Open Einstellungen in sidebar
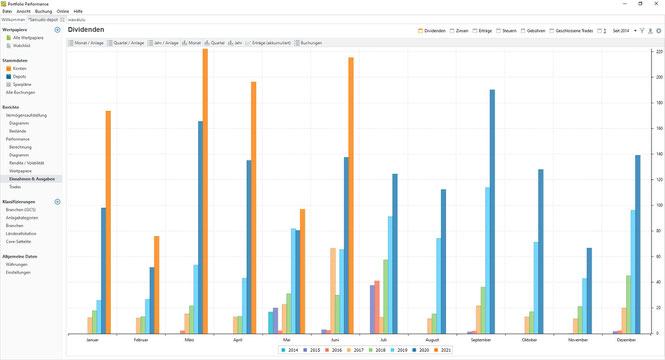The height and width of the screenshot is (360, 665). tap(18, 273)
